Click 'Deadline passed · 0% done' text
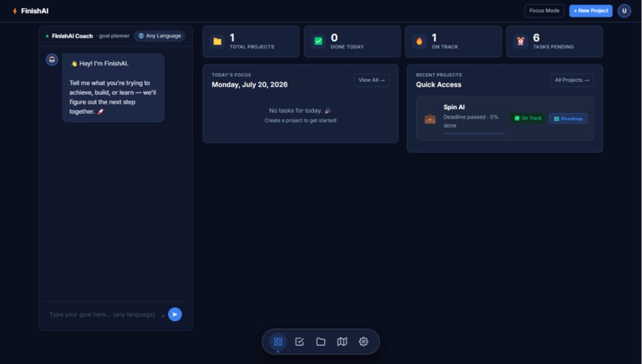This screenshot has height=364, width=642. click(x=471, y=121)
